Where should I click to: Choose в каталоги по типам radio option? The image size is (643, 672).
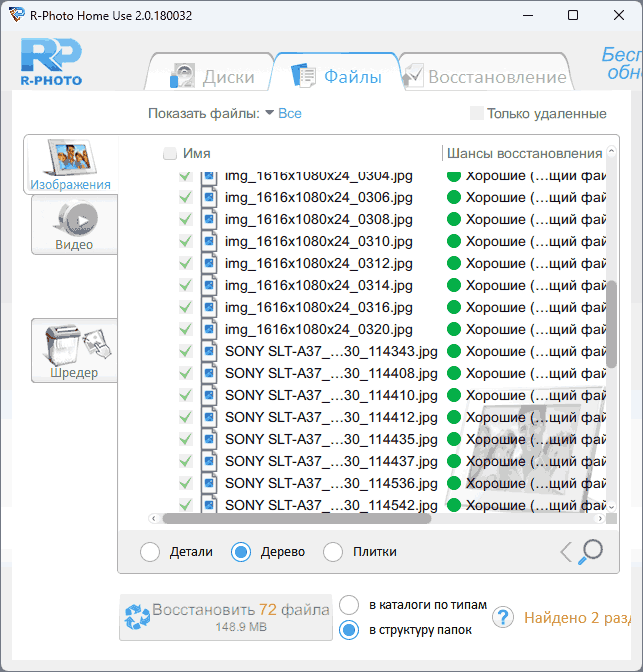349,605
